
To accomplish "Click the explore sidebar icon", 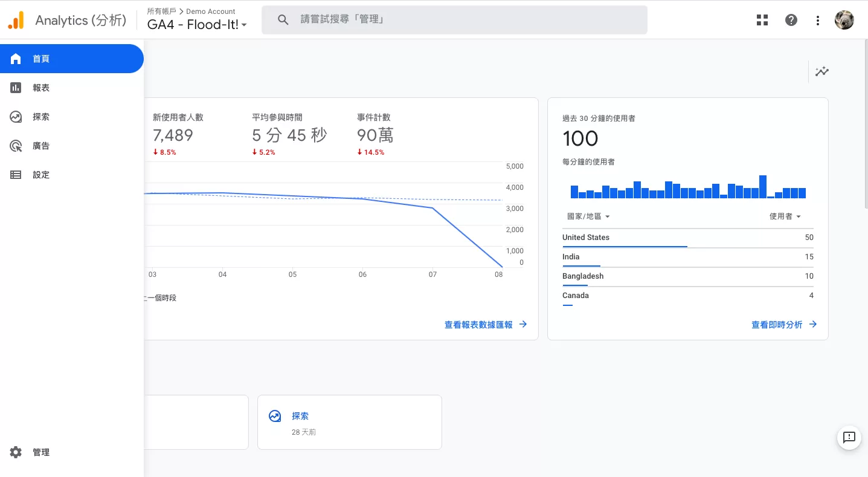I will click(x=16, y=117).
